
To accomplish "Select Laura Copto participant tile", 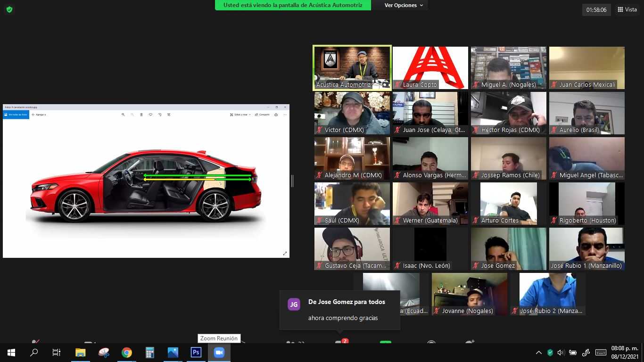I will point(430,68).
